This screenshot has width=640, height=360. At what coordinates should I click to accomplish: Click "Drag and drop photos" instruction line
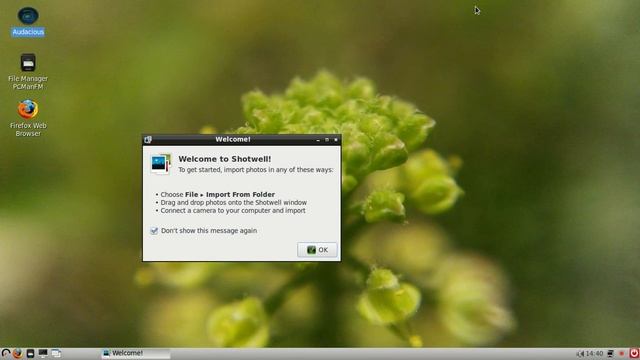coord(233,202)
